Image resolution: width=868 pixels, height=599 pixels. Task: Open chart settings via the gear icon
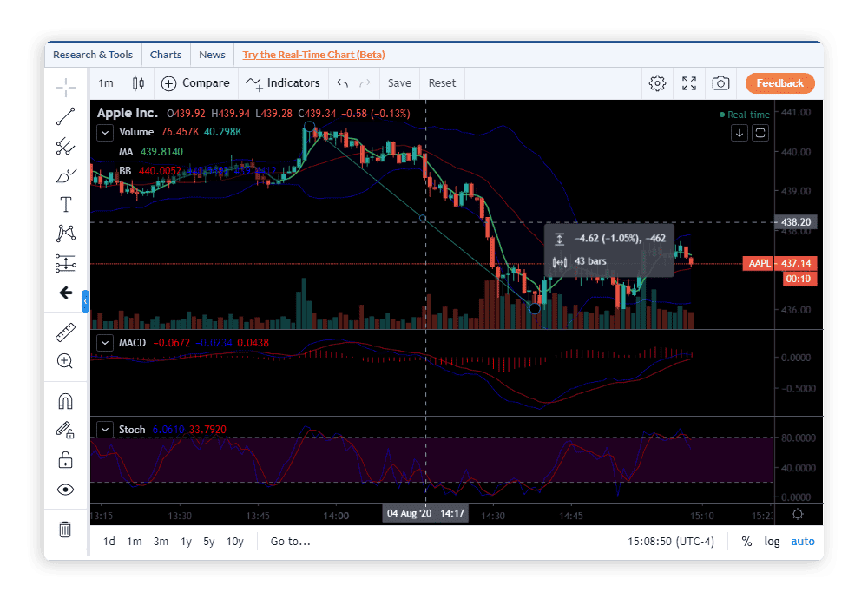[x=657, y=82]
